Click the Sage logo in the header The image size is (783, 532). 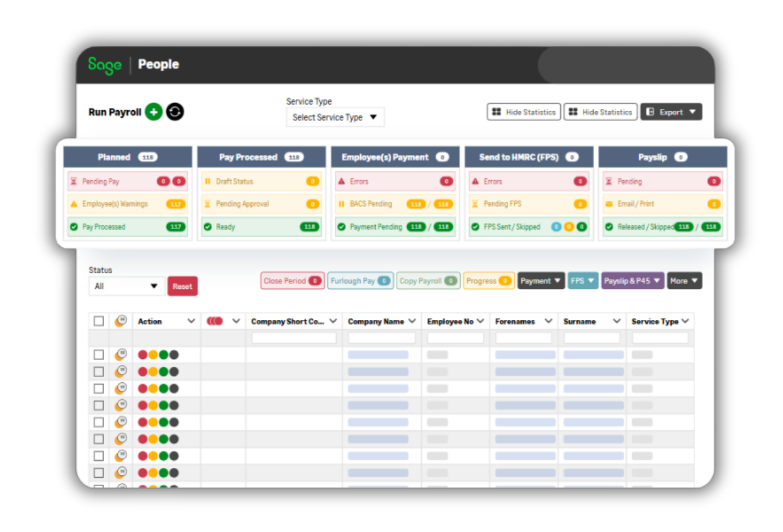click(x=104, y=64)
